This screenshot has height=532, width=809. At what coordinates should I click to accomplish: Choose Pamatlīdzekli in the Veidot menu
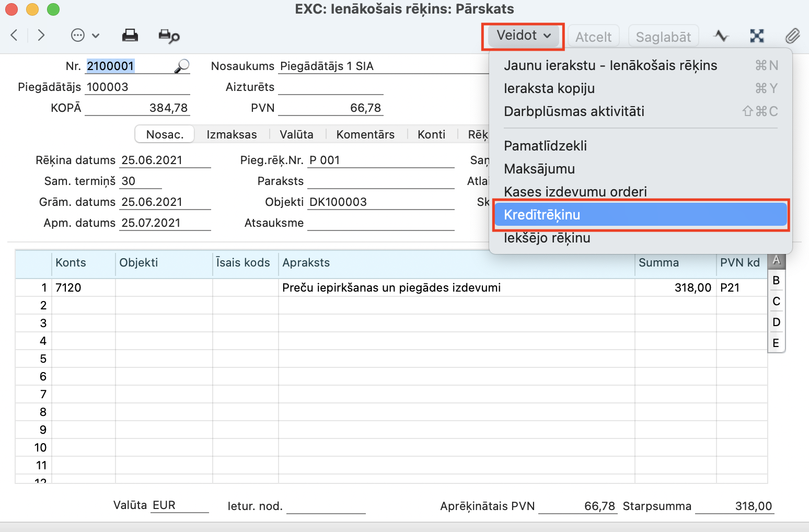click(545, 146)
